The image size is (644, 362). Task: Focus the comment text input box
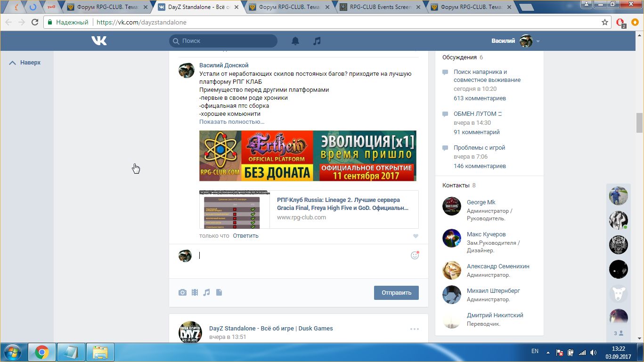(x=303, y=256)
